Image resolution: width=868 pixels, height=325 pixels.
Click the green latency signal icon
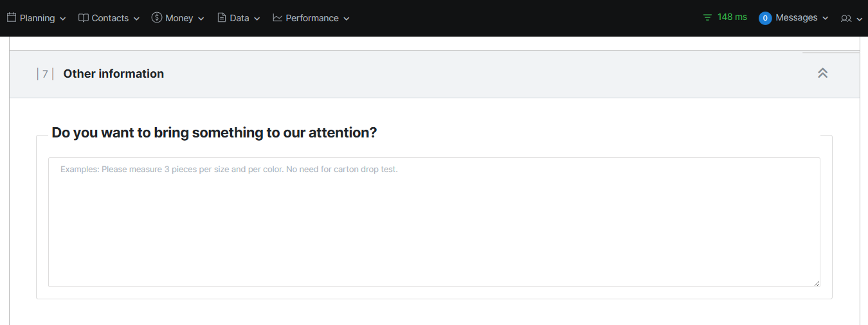tap(708, 17)
